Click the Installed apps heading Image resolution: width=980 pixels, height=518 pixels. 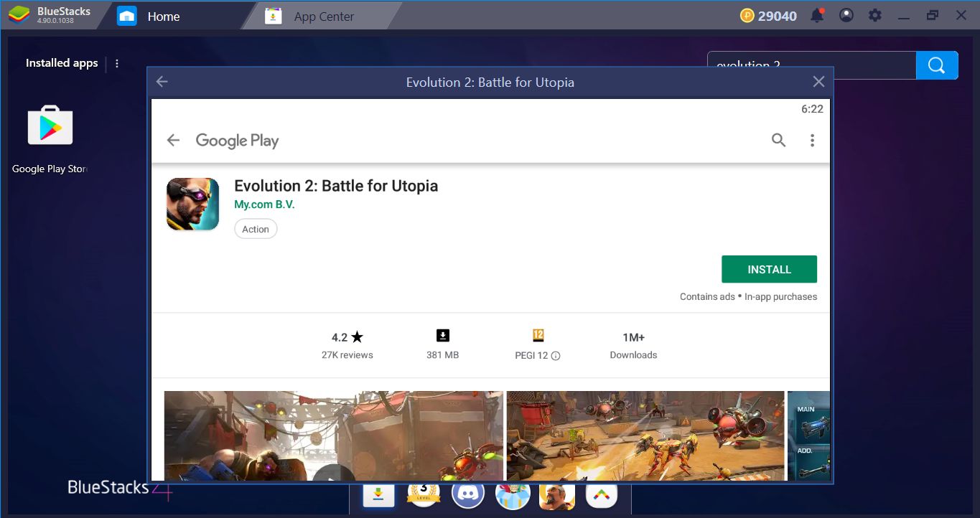(62, 63)
